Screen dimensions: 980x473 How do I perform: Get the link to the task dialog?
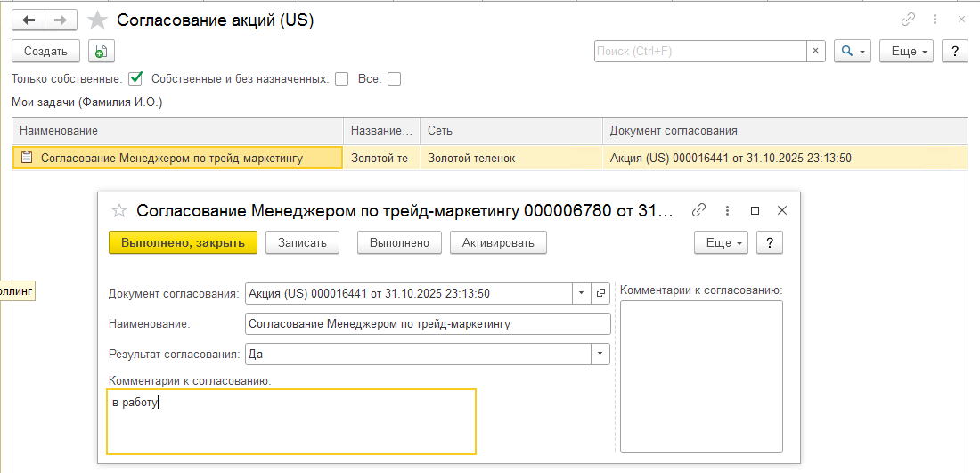coord(699,211)
